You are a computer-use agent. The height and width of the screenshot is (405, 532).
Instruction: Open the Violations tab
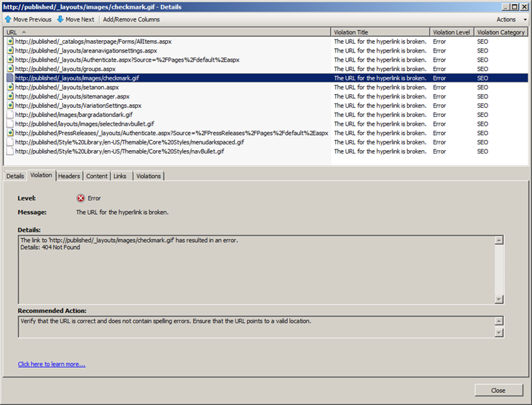[149, 176]
